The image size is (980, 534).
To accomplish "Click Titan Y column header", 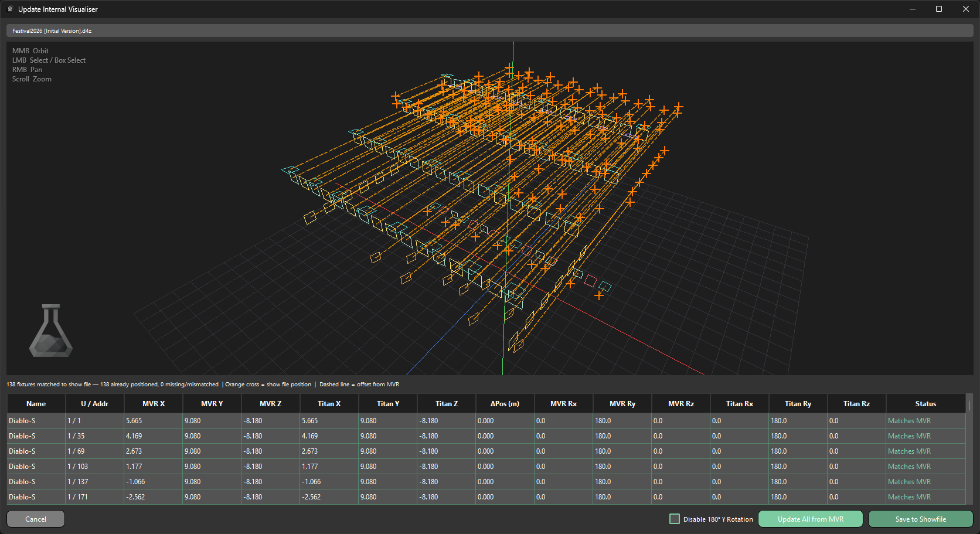I will [388, 403].
